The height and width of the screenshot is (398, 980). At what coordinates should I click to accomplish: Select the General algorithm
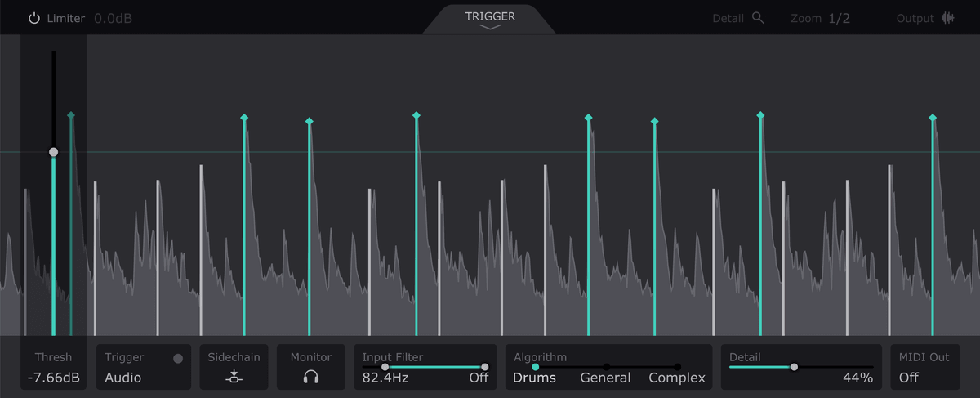pyautogui.click(x=605, y=378)
